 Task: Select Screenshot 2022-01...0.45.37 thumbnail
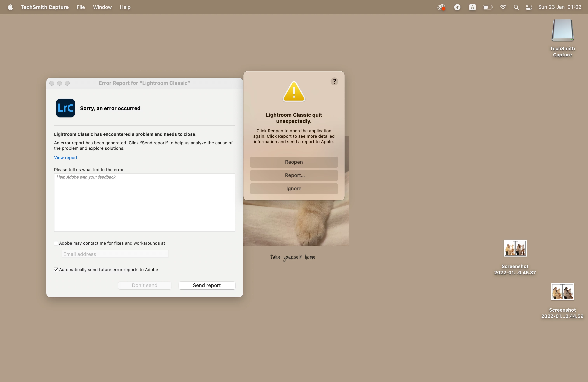coord(515,248)
